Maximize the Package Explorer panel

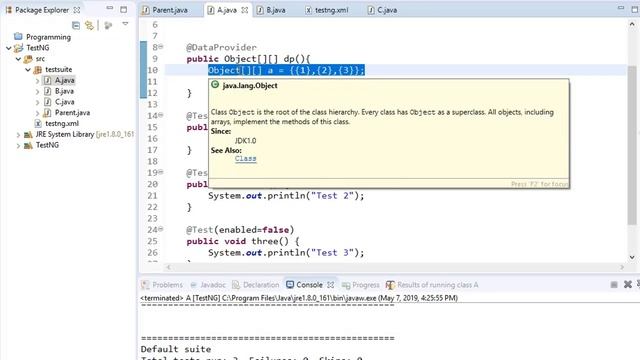124,9
